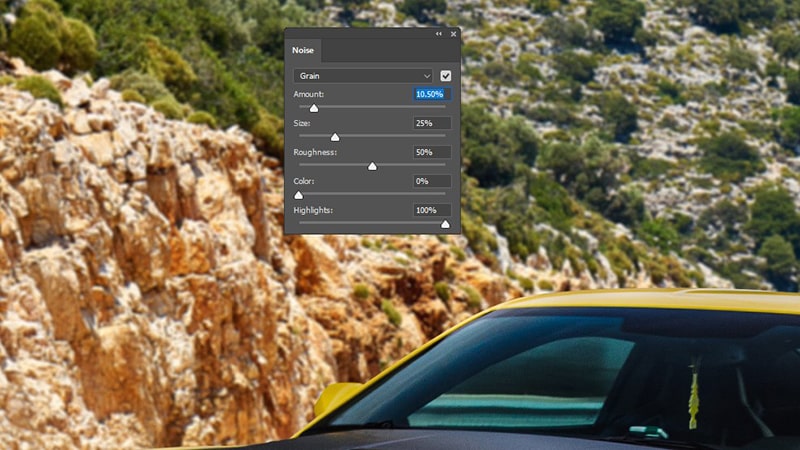
Task: Click the Size value field showing 25%
Action: [432, 123]
